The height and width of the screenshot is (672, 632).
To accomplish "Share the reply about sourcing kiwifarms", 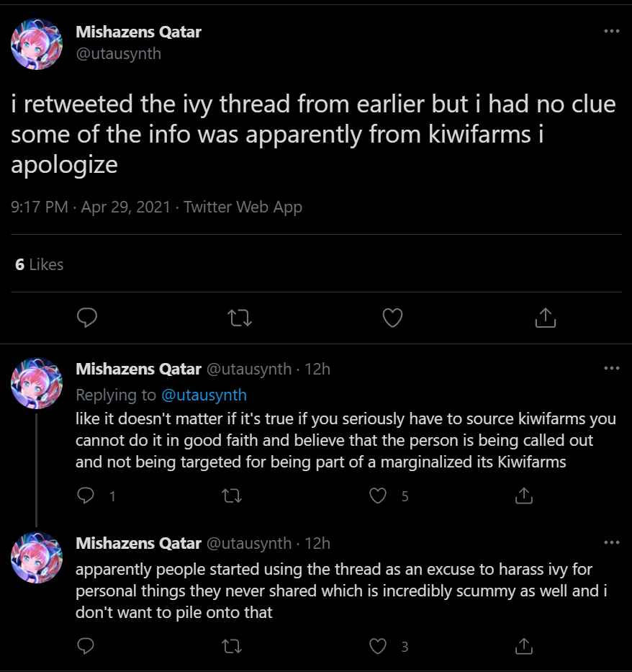I will click(x=524, y=496).
